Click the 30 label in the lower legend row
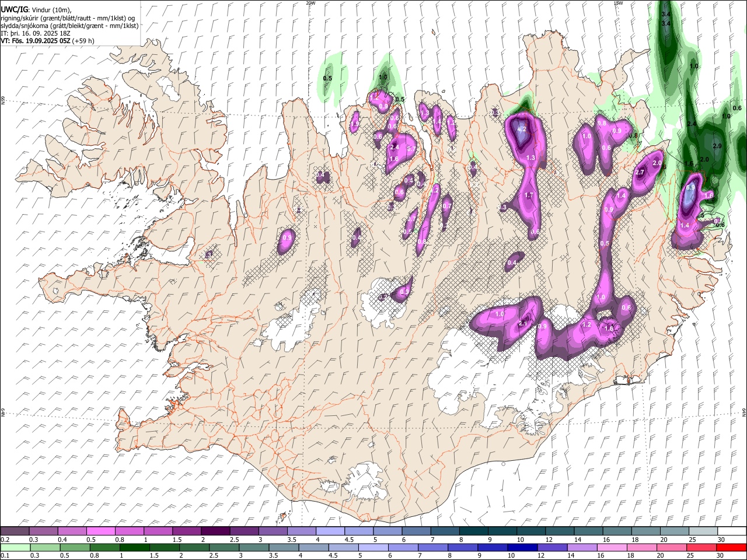This screenshot has height=560, width=747. 720,556
